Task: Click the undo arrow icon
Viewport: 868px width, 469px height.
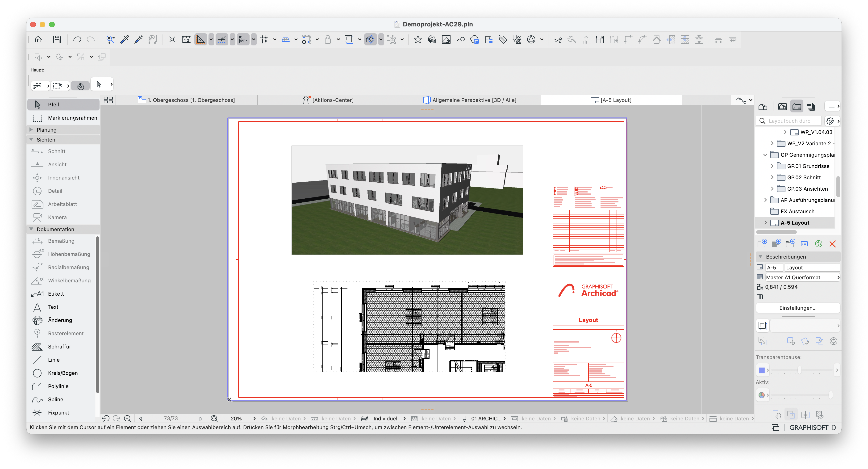Action: [x=76, y=39]
